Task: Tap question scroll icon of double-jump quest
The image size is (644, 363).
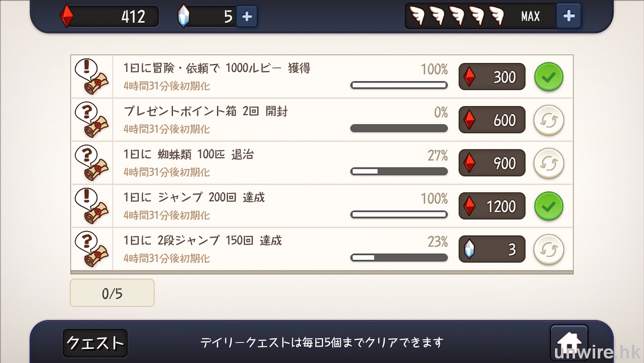Action: tap(91, 250)
